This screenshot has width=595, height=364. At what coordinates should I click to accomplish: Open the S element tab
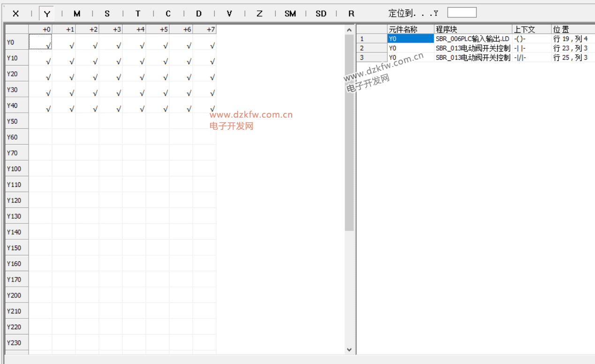(x=107, y=14)
